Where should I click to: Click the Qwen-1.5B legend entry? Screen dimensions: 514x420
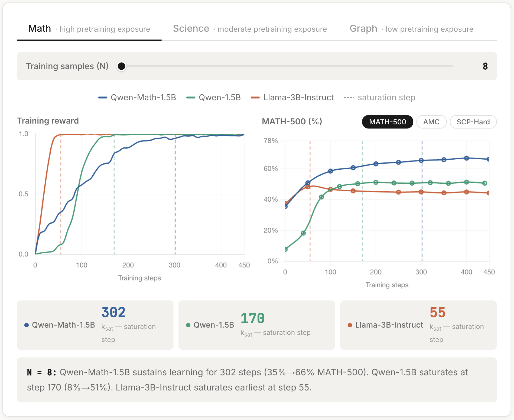coord(214,98)
